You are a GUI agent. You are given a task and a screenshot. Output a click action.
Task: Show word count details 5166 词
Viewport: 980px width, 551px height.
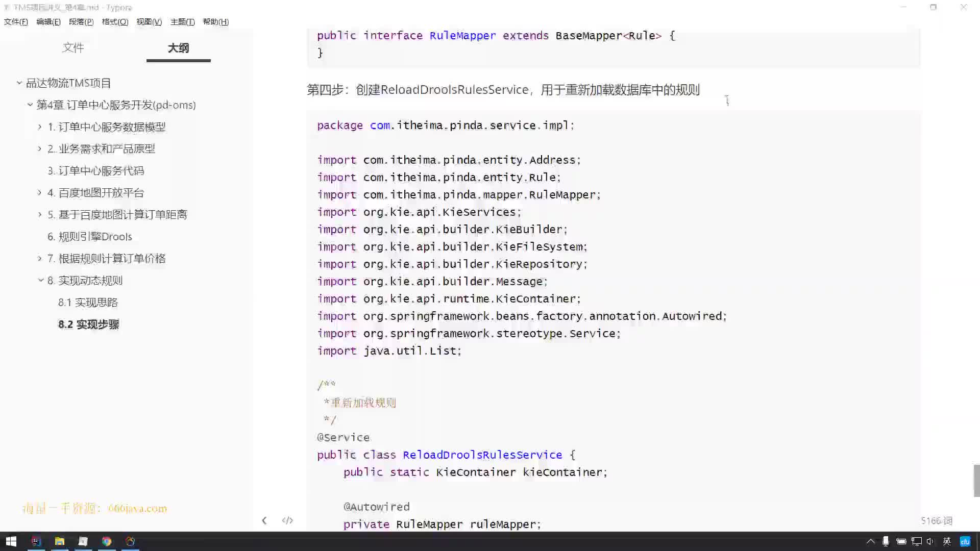[937, 520]
